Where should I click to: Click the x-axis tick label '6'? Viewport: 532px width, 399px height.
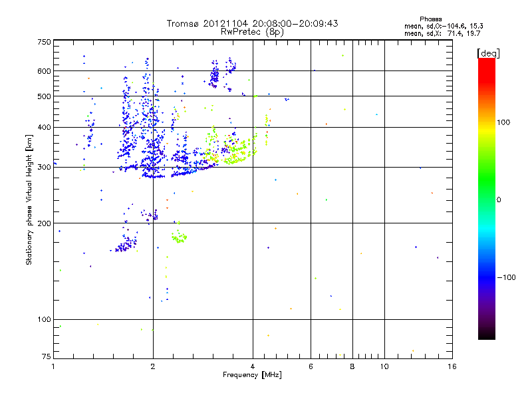click(311, 366)
